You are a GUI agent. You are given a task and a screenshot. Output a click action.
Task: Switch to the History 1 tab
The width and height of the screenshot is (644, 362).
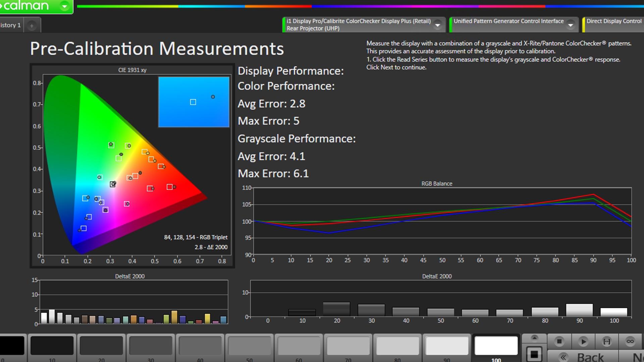pyautogui.click(x=11, y=25)
